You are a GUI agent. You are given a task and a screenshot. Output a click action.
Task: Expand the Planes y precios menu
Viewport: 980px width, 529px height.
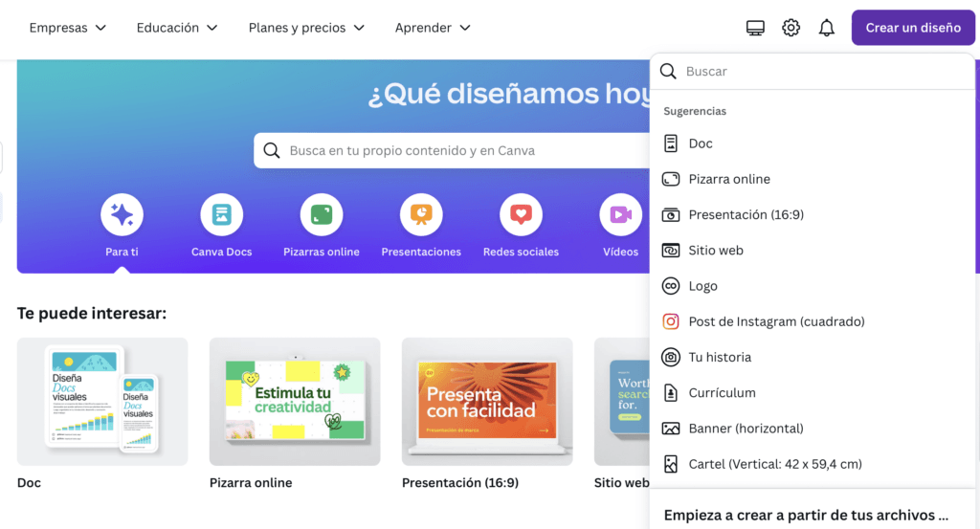[306, 28]
